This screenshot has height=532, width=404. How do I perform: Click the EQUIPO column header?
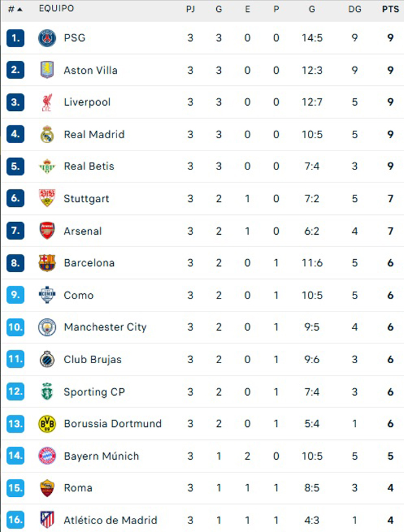(56, 9)
